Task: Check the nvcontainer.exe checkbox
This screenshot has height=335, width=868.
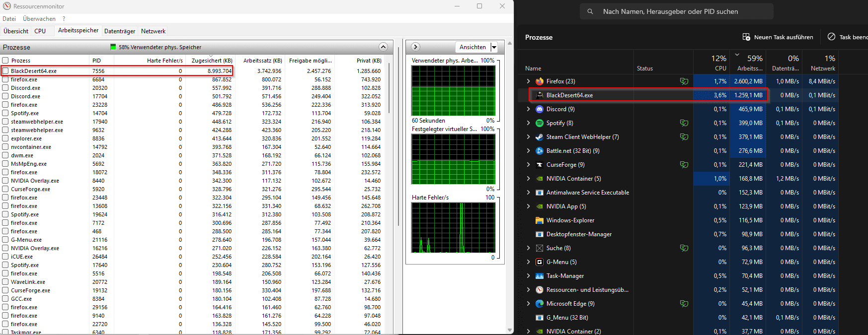Action: tap(5, 147)
